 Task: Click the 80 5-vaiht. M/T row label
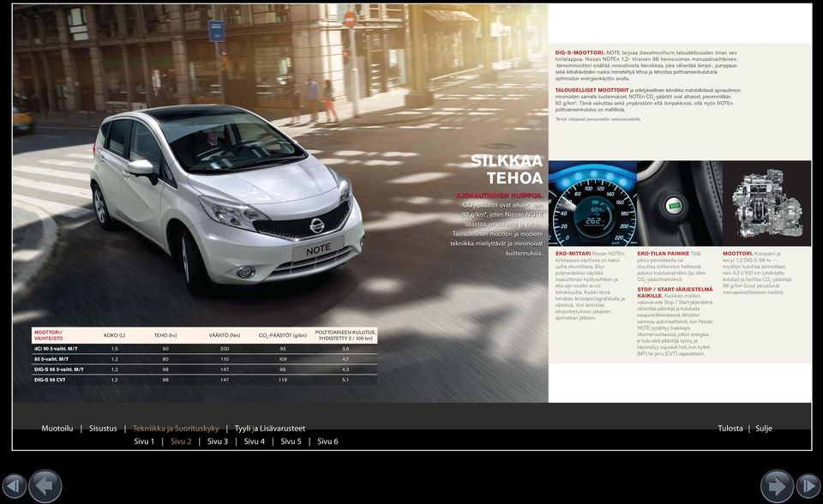(51, 359)
